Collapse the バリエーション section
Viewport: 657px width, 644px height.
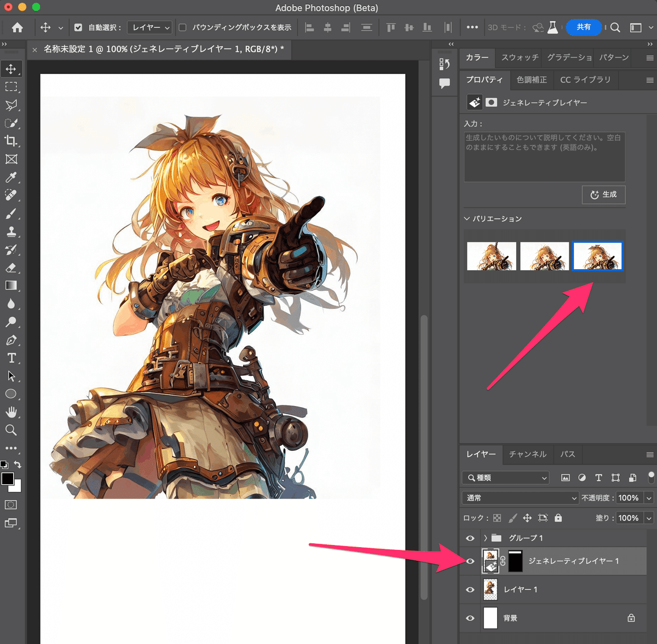pos(467,218)
